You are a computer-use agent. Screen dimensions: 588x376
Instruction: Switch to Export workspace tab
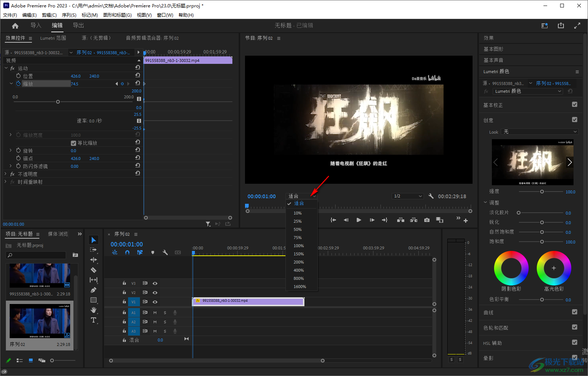(78, 25)
